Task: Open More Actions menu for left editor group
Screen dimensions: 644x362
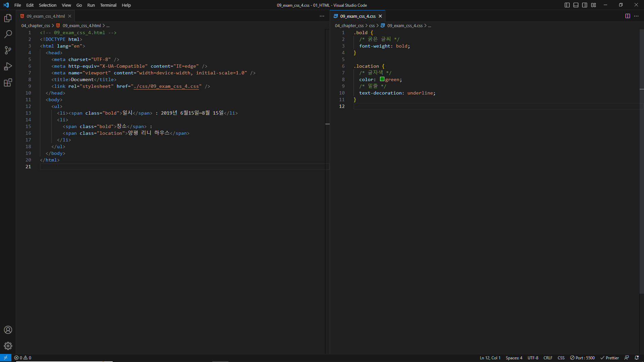Action: pyautogui.click(x=322, y=16)
